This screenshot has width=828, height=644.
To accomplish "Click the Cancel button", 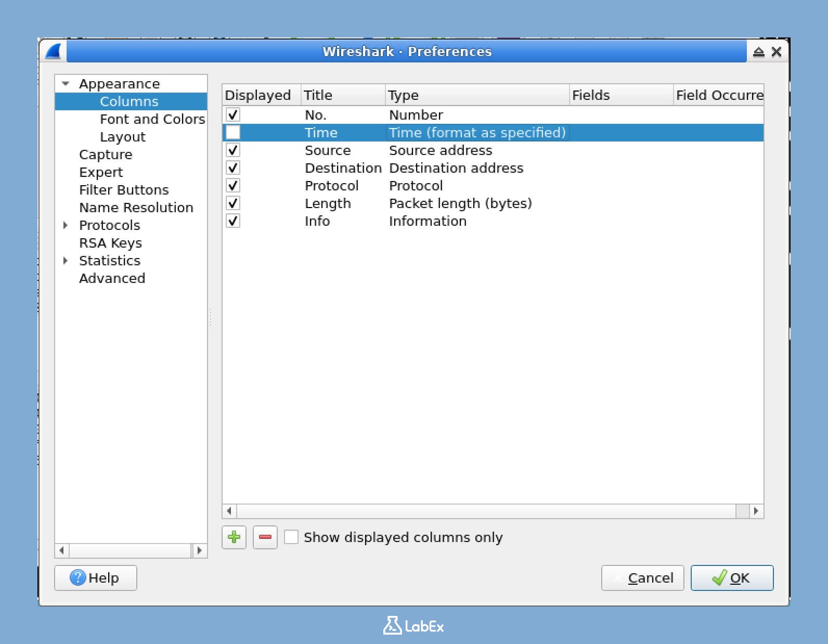I will pyautogui.click(x=642, y=578).
